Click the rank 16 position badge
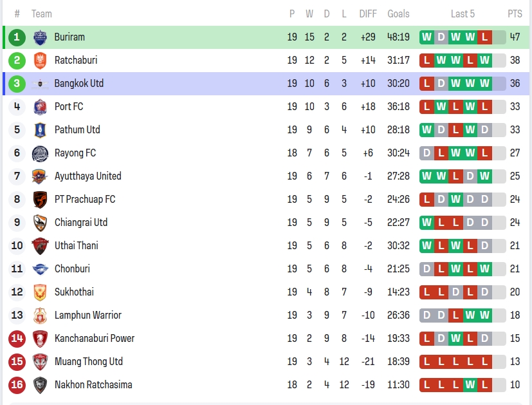Image resolution: width=532 pixels, height=405 pixels. 17,385
